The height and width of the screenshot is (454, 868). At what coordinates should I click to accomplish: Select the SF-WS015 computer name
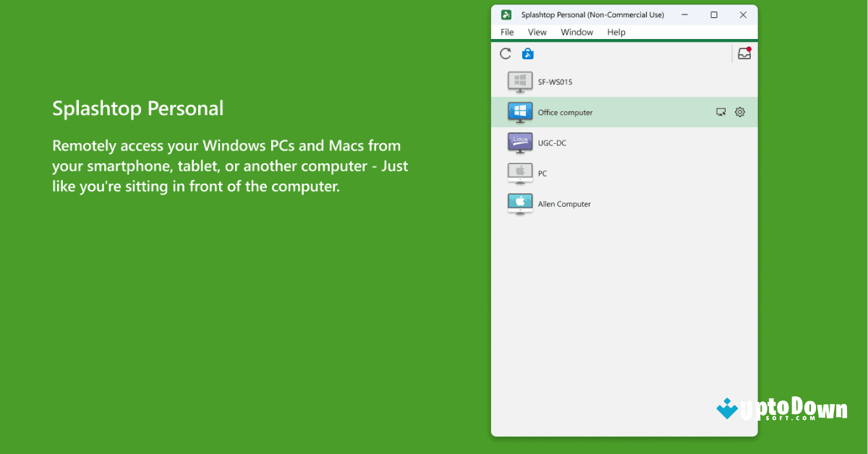point(555,82)
